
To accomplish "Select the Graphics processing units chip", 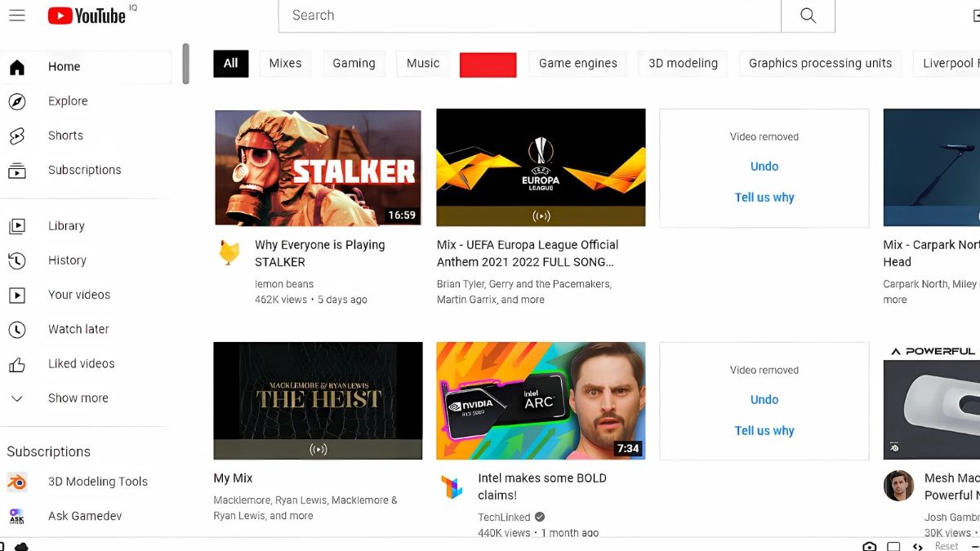I will pyautogui.click(x=820, y=64).
